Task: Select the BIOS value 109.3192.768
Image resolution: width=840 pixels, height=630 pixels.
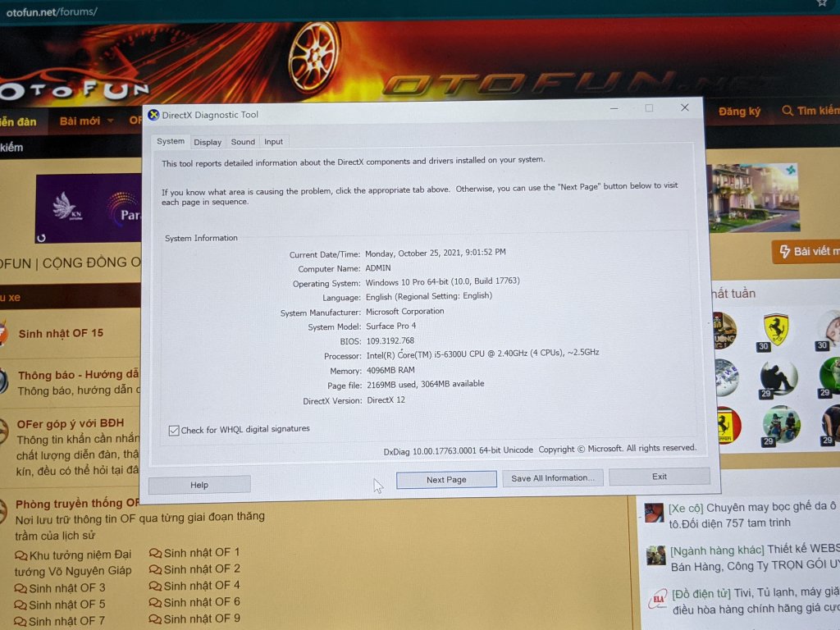Action: coord(390,340)
